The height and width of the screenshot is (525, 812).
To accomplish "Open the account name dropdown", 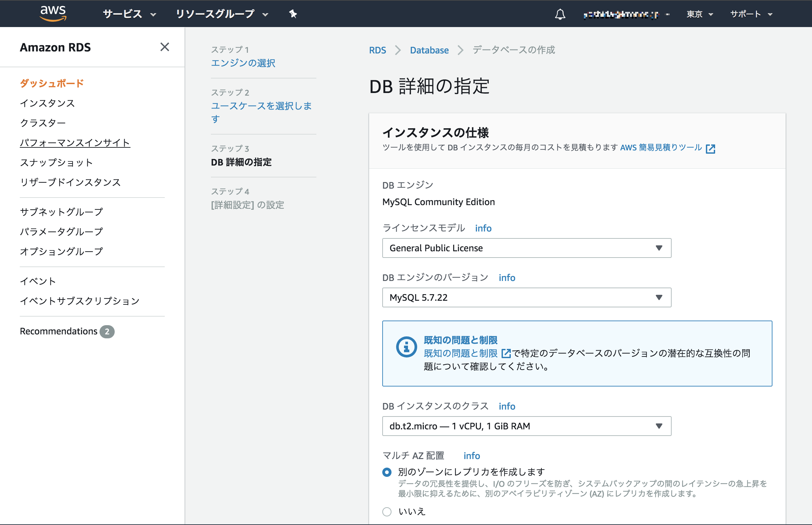I will point(626,14).
